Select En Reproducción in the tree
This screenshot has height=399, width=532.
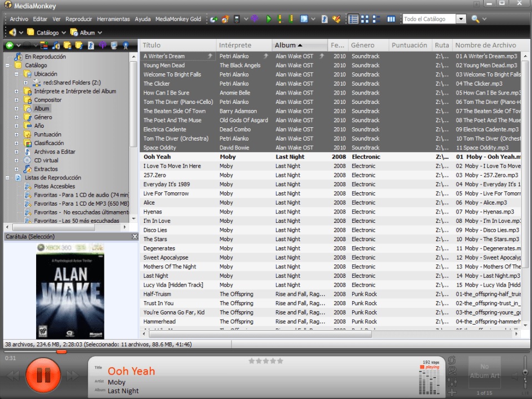[x=45, y=57]
